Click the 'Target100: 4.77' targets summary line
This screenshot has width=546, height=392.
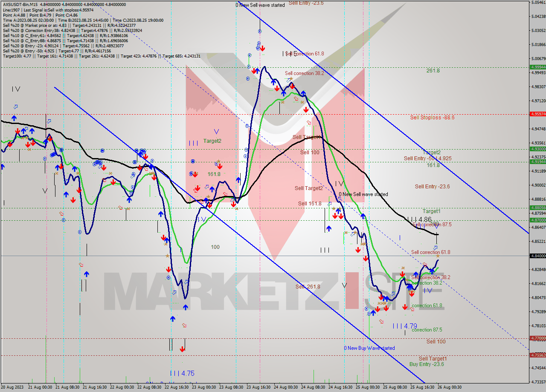pos(101,56)
